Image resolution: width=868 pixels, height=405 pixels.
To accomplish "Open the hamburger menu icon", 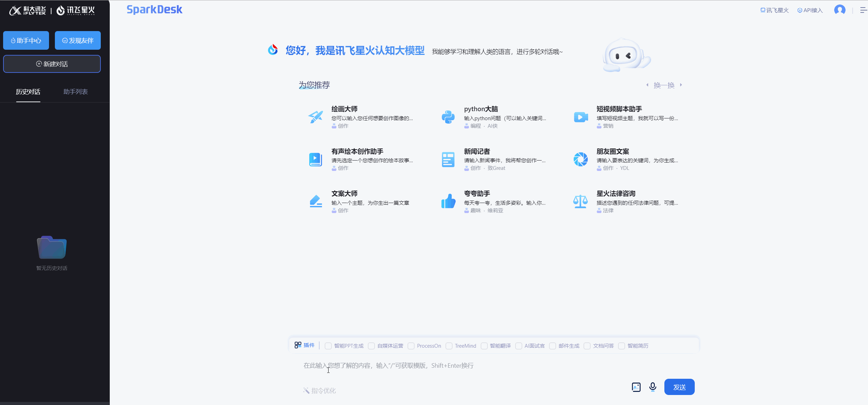I will 864,10.
